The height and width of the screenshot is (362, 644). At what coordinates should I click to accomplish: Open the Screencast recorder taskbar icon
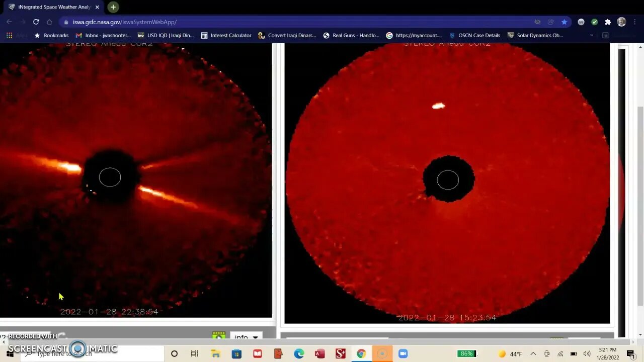tap(382, 354)
